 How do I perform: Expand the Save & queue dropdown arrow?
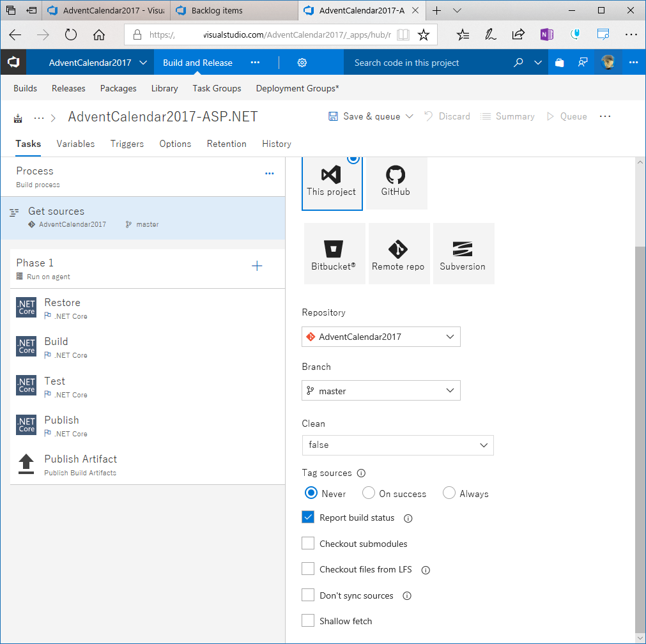coord(409,116)
